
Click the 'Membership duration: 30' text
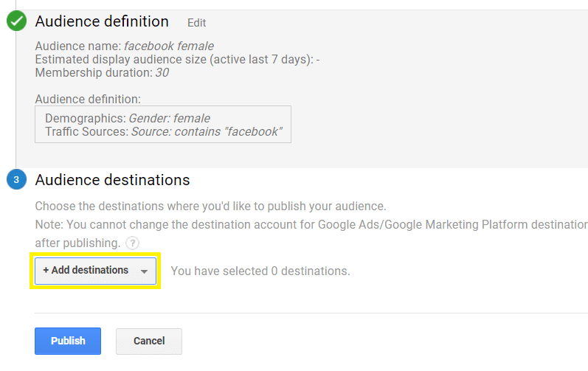point(102,73)
